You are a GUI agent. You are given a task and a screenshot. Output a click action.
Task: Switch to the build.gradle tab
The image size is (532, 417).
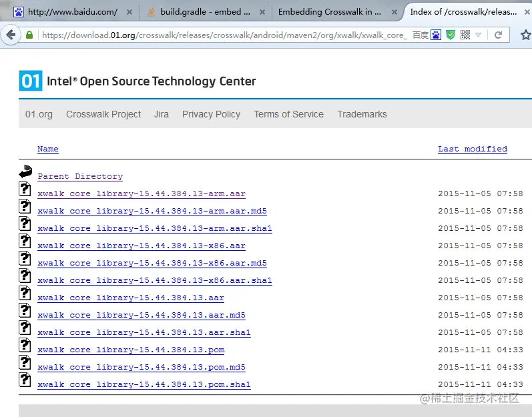205,12
